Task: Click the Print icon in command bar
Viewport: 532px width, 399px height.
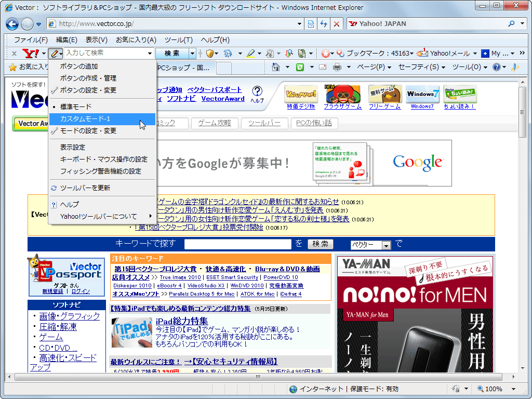Action: [337, 67]
